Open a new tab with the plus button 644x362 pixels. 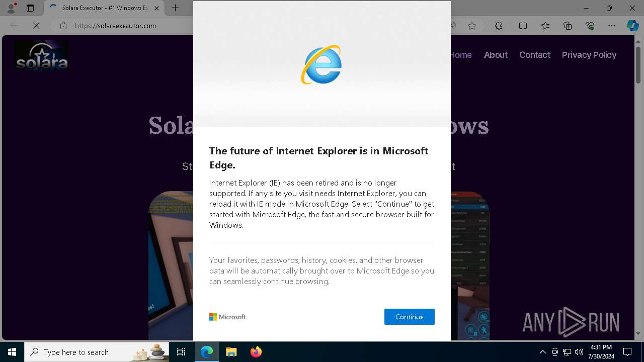pos(175,8)
